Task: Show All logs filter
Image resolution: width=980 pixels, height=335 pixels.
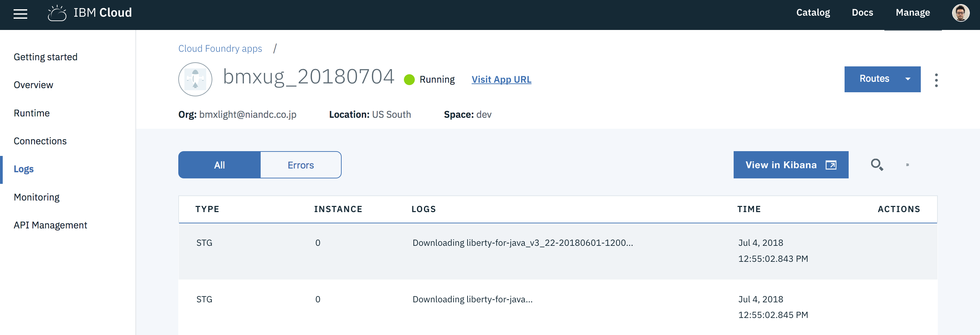Action: [219, 165]
